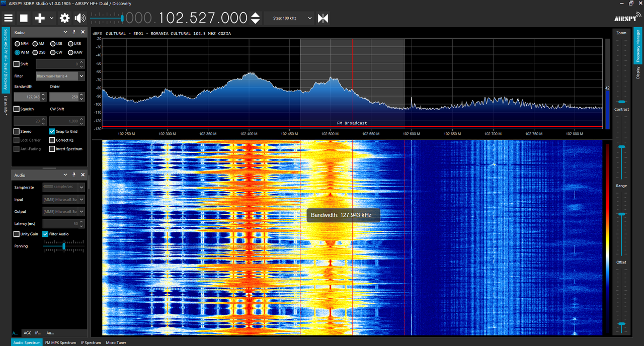Open the Blackman-Harris 4 filter dropdown
The image size is (644, 346).
60,76
